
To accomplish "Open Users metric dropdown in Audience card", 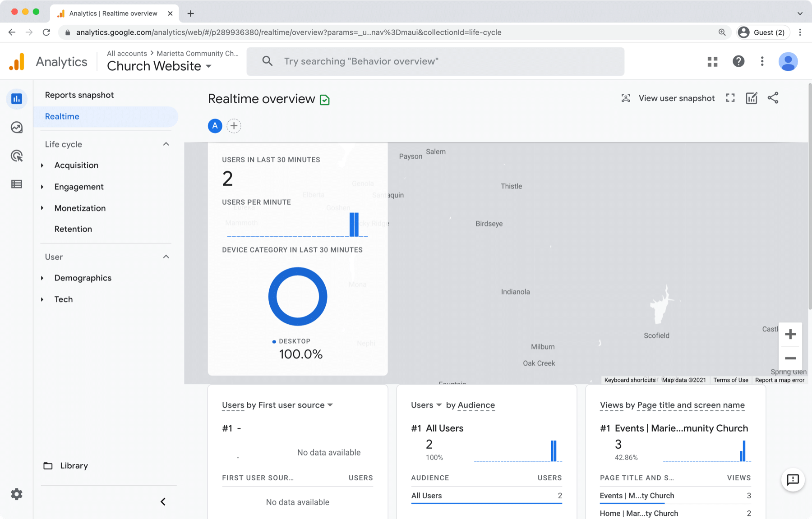I will click(x=438, y=405).
